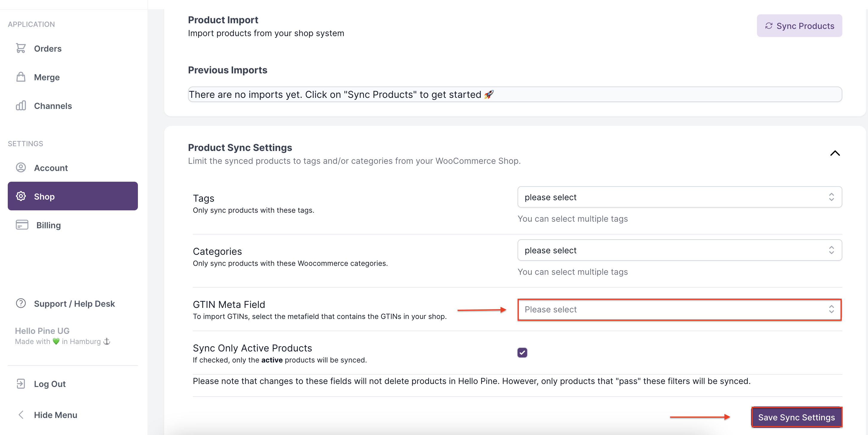Click the Channels bar chart icon

coord(21,105)
